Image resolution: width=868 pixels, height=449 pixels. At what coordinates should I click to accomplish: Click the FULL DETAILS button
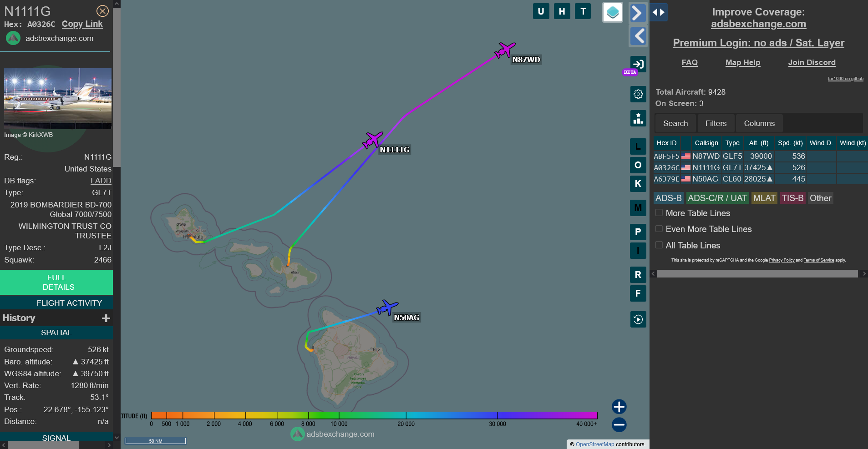56,282
